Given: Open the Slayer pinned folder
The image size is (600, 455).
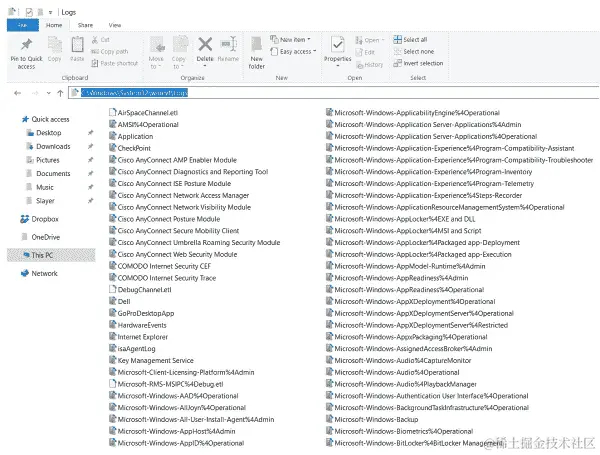Looking at the screenshot, I should point(40,201).
